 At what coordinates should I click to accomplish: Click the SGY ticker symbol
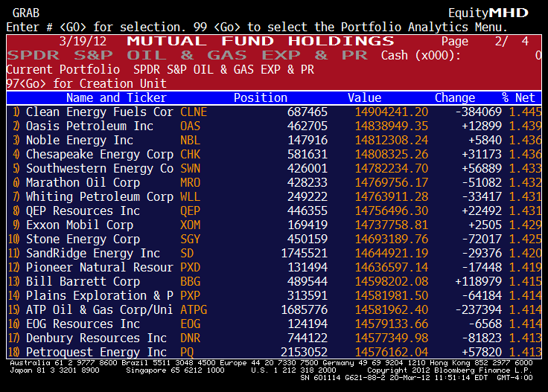[190, 239]
